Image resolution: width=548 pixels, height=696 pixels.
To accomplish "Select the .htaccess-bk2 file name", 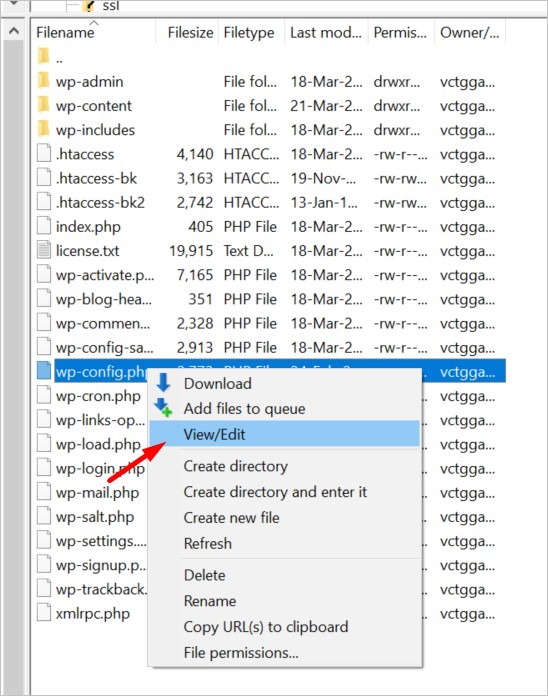I will [100, 202].
